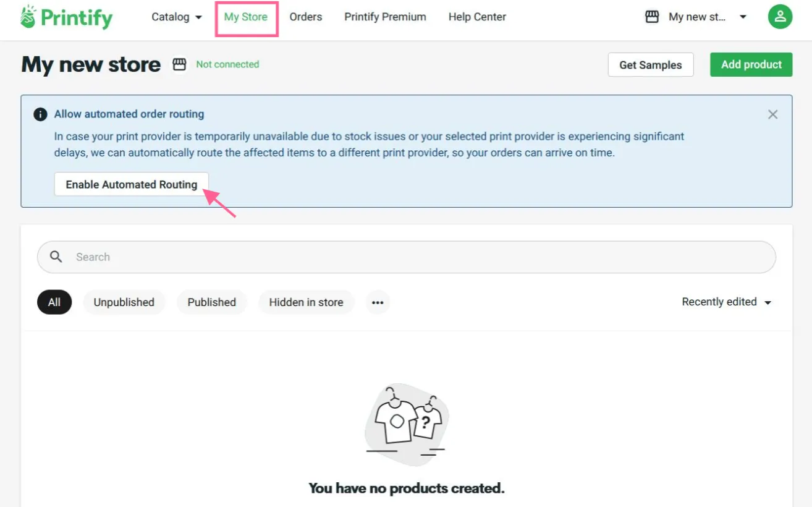Enable Automated Routing

(x=132, y=184)
